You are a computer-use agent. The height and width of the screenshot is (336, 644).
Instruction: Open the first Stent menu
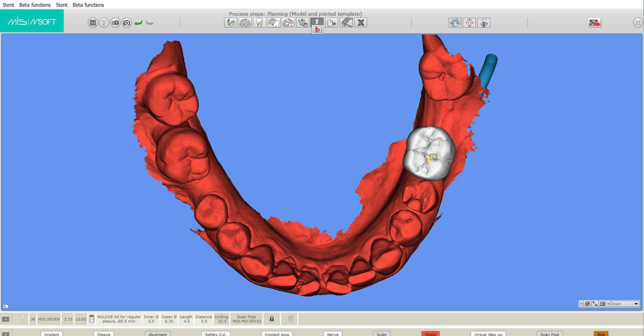8,5
